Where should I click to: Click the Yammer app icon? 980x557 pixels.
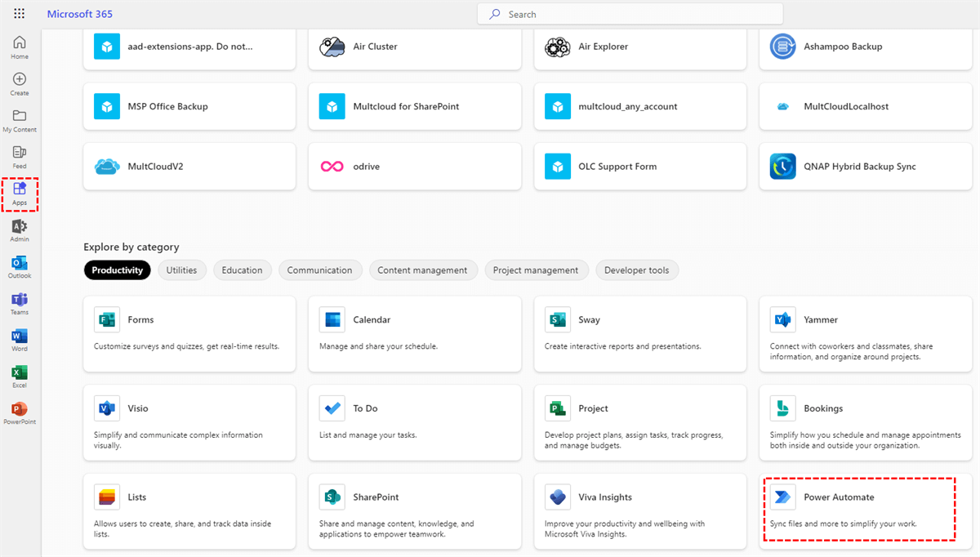tap(783, 320)
